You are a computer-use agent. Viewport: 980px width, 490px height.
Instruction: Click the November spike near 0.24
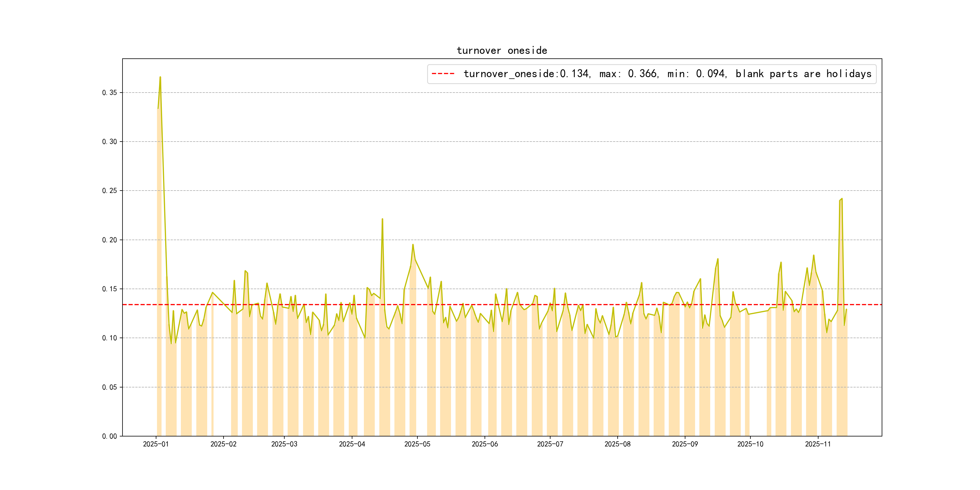click(841, 199)
